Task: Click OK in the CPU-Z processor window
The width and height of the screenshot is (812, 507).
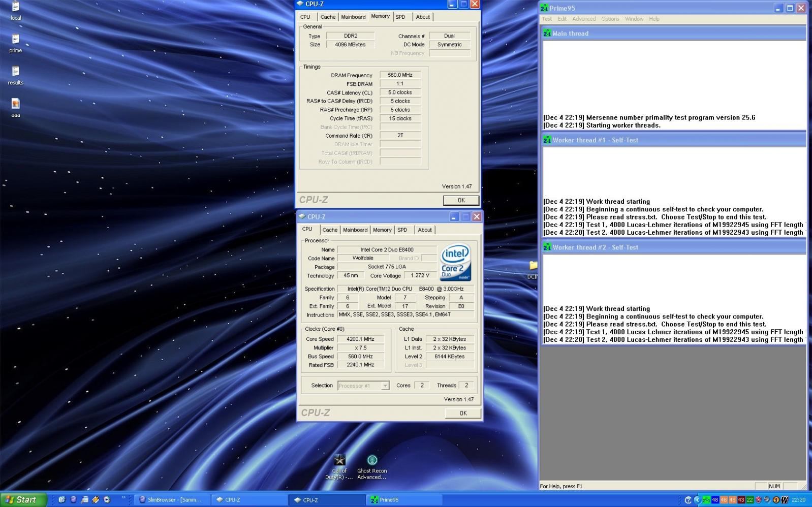Action: pyautogui.click(x=463, y=413)
